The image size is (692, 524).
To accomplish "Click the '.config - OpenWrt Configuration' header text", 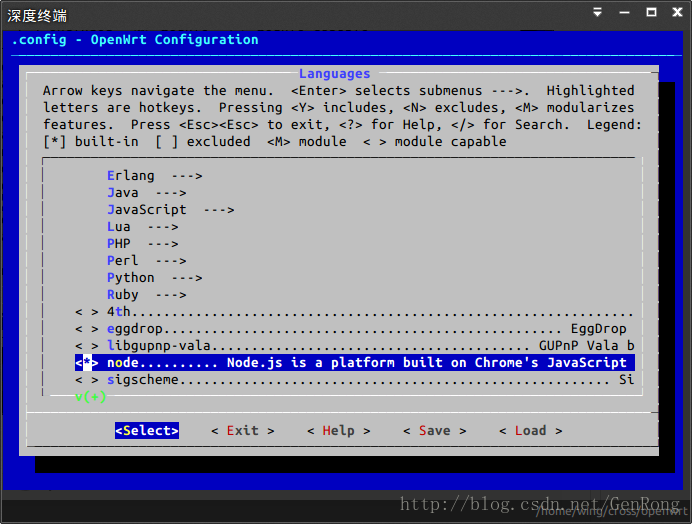I will pyautogui.click(x=135, y=40).
